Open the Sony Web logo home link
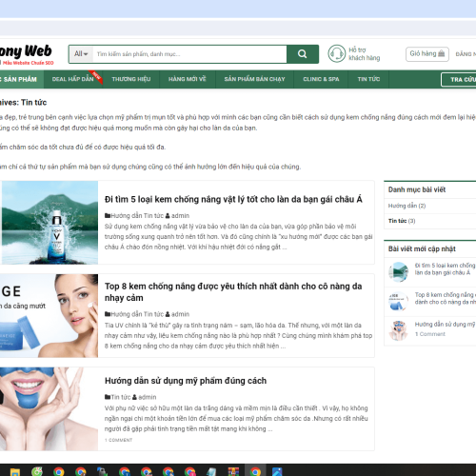The image size is (476, 476). point(26,54)
